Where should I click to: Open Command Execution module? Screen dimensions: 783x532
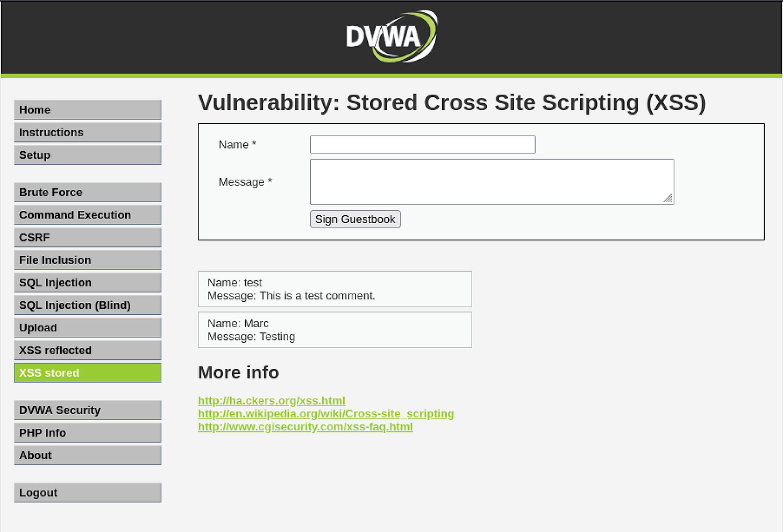(x=88, y=215)
